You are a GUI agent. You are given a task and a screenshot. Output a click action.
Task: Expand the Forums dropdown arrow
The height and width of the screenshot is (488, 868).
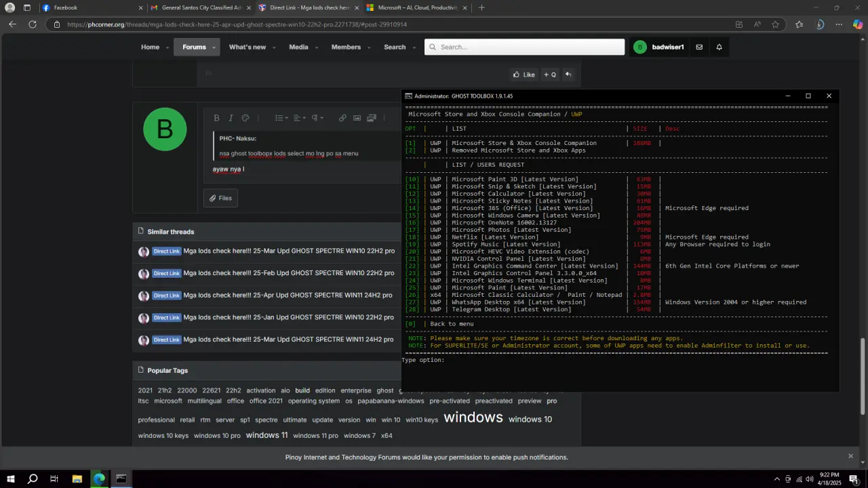(x=214, y=47)
